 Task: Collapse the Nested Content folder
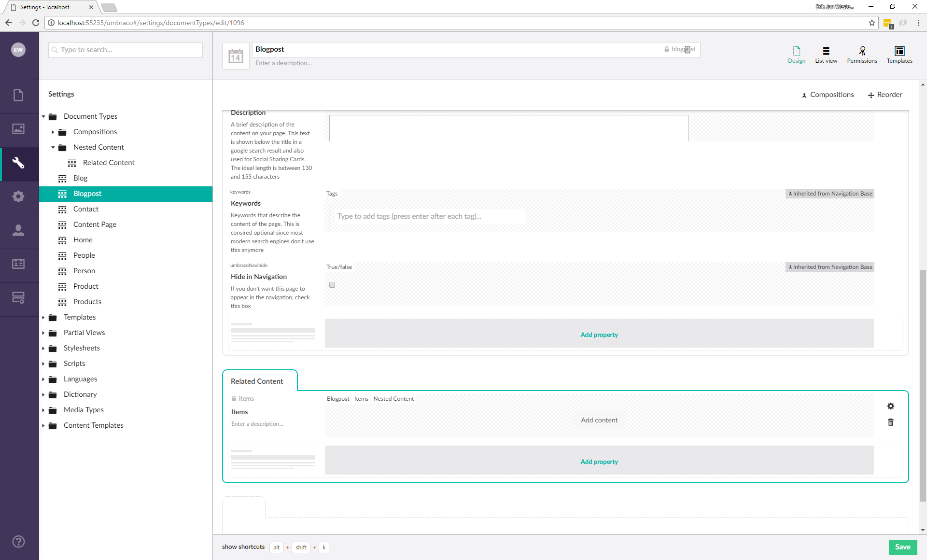pyautogui.click(x=53, y=147)
